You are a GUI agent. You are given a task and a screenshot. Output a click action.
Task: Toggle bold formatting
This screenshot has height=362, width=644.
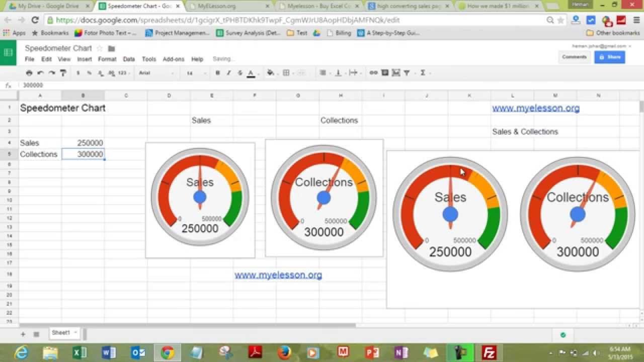point(217,73)
